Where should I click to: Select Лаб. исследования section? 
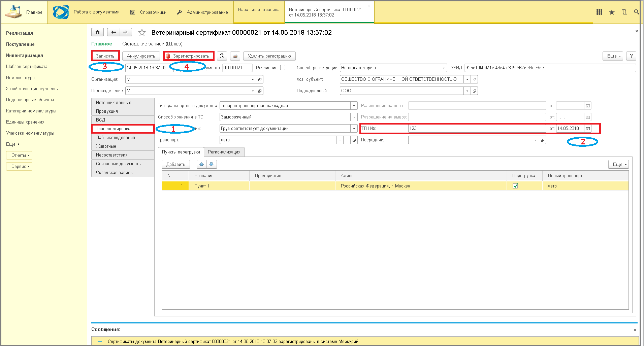click(123, 137)
